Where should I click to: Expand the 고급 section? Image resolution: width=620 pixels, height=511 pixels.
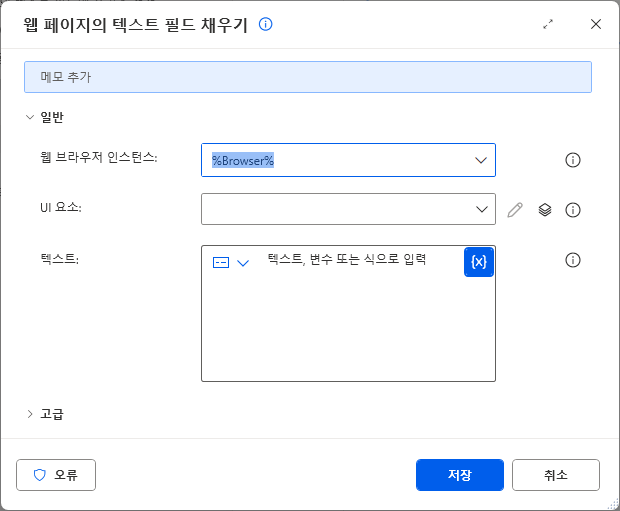(x=30, y=414)
